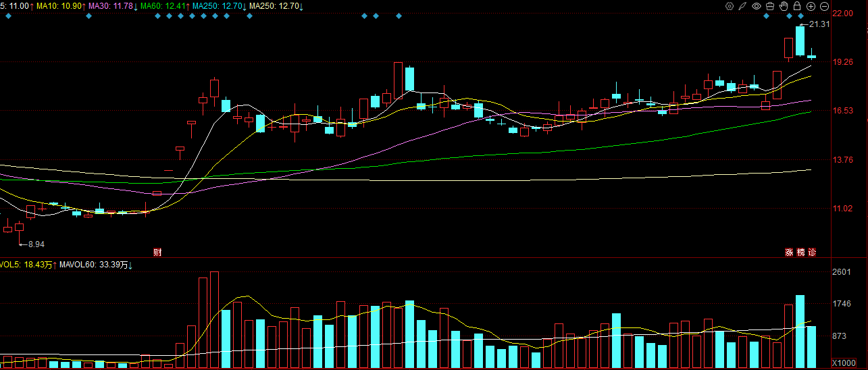Image resolution: width=868 pixels, height=370 pixels.
Task: Click the 873 volume axis value
Action: pyautogui.click(x=840, y=336)
